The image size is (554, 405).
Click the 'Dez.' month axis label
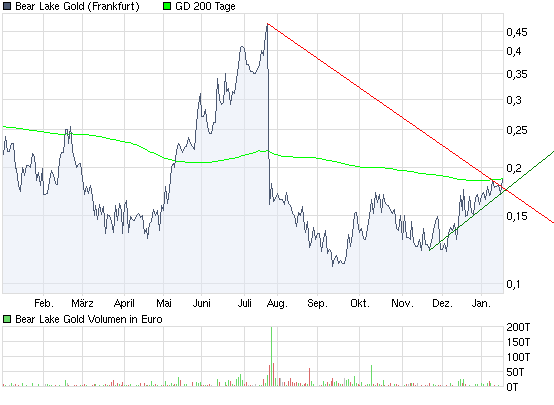pos(442,303)
